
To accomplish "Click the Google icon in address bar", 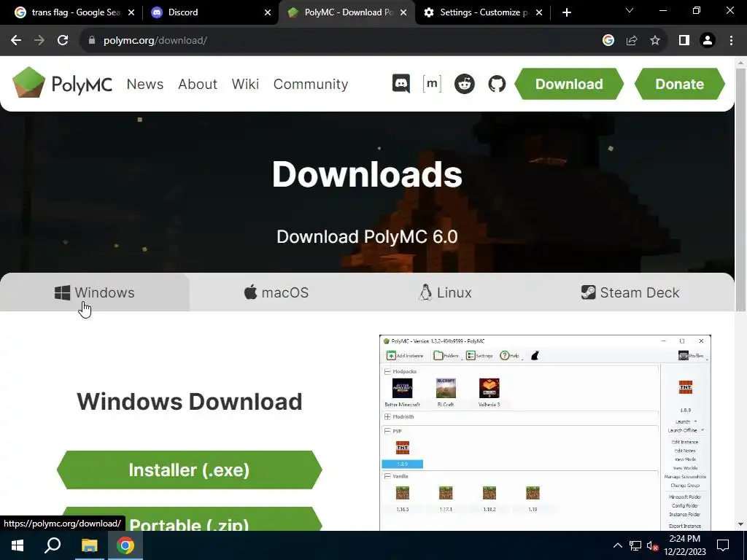I will click(x=608, y=41).
